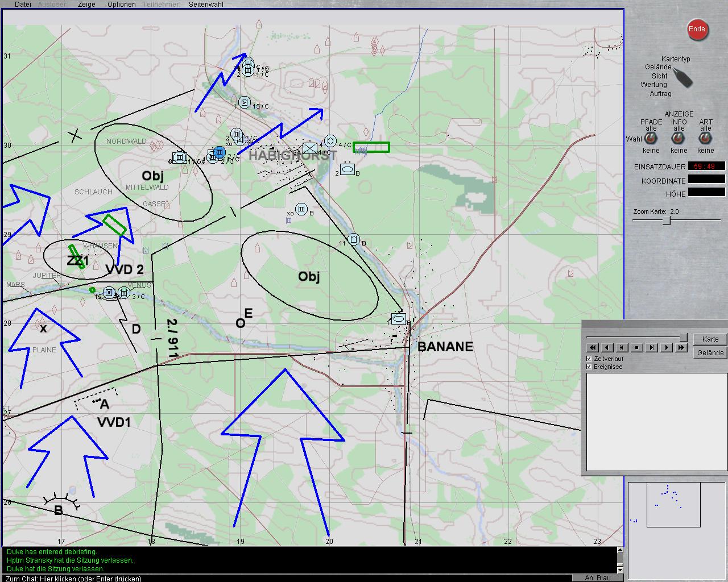Click the step-to-next-event playback button

(652, 348)
